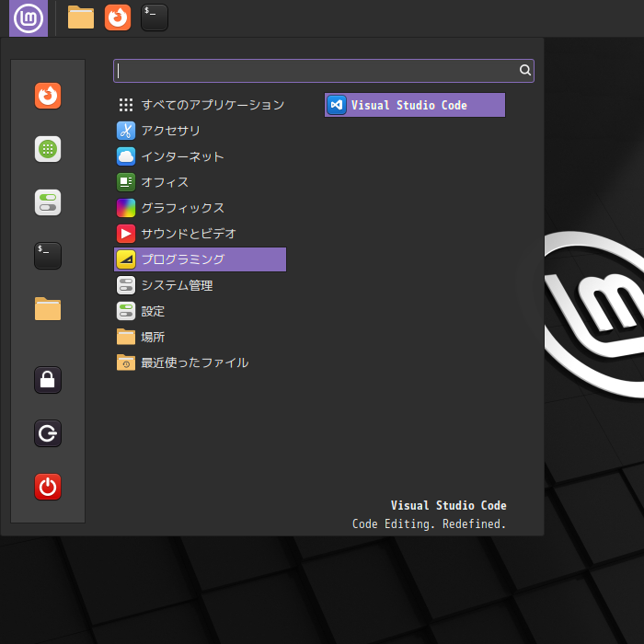Launch Terminal from the favorites sidebar

point(48,256)
